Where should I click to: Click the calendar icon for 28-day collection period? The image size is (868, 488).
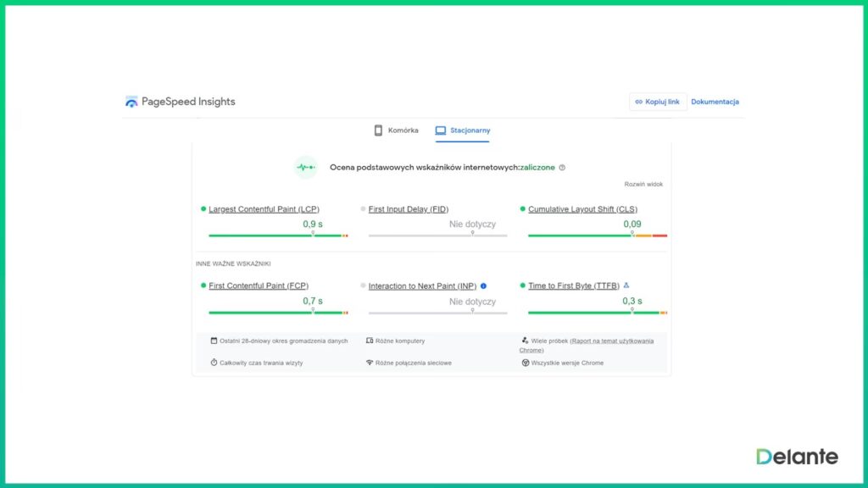[x=214, y=341]
